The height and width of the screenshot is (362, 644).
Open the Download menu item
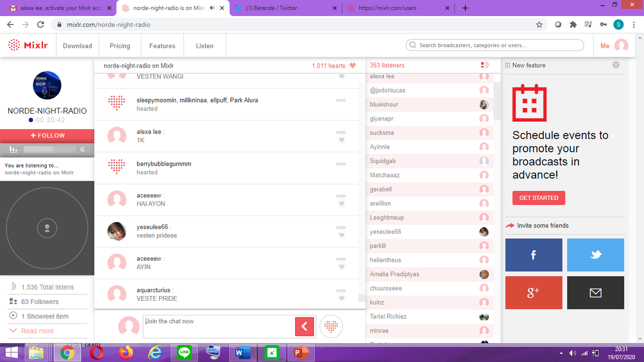pyautogui.click(x=77, y=46)
